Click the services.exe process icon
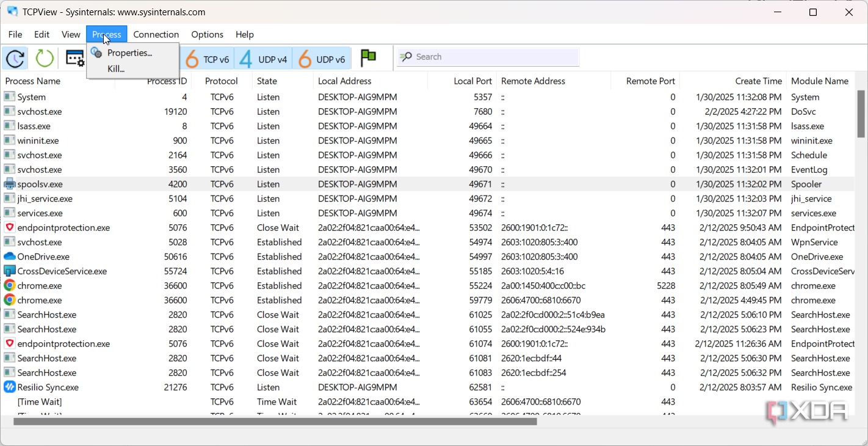868x446 pixels. coord(9,213)
